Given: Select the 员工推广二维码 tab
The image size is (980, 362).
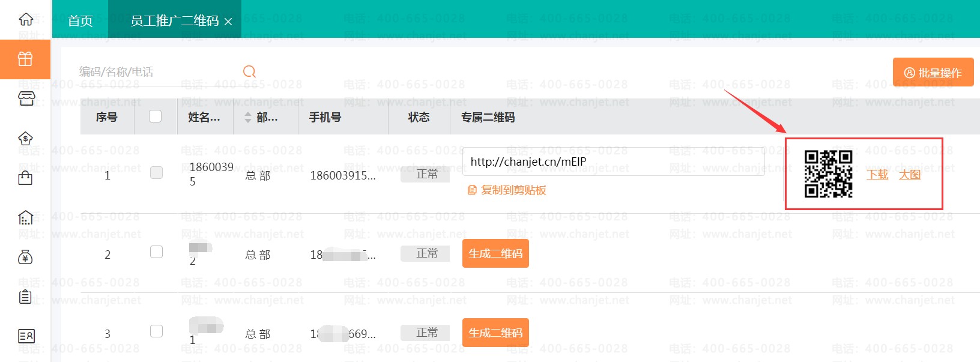Looking at the screenshot, I should tap(175, 21).
